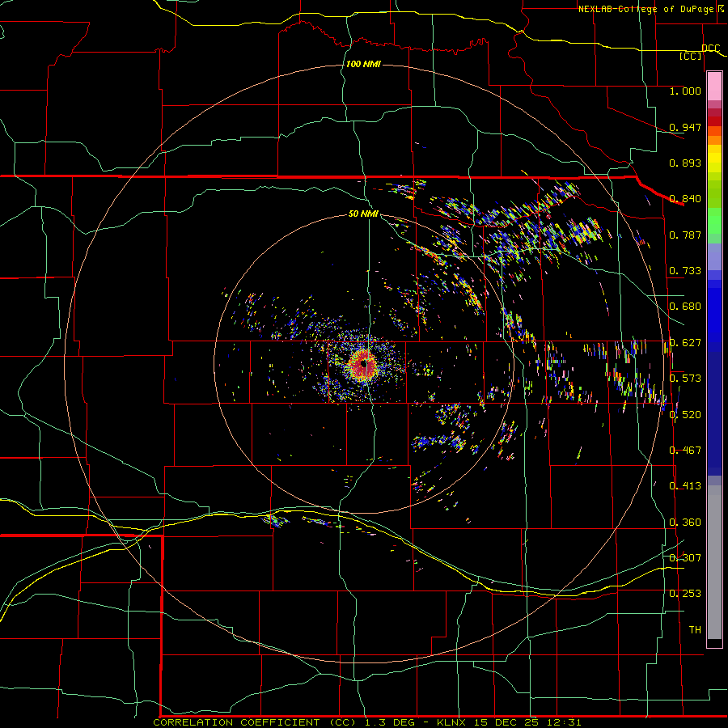Click the 50 NMI range ring label
Screen dimensions: 728x728
363,214
